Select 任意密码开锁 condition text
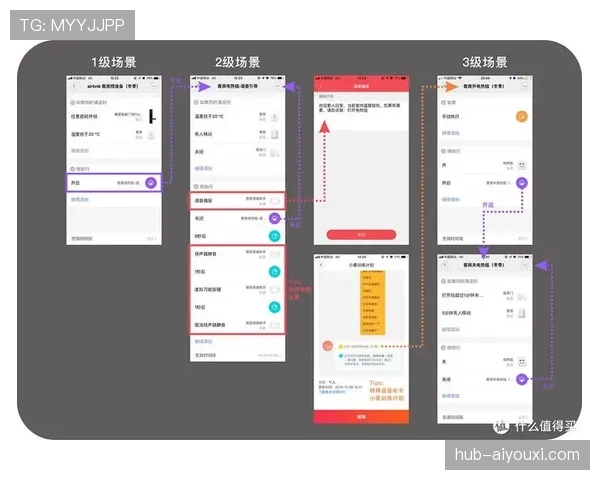 click(x=84, y=117)
